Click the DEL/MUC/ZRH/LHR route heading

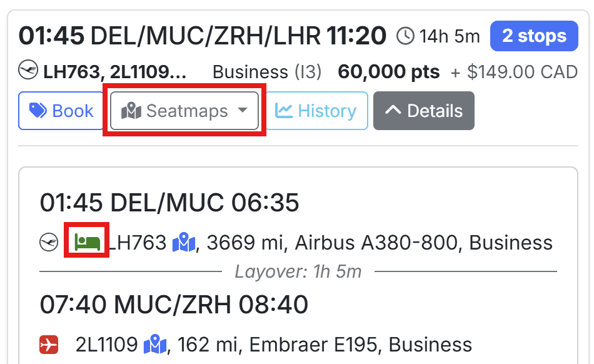click(x=206, y=36)
